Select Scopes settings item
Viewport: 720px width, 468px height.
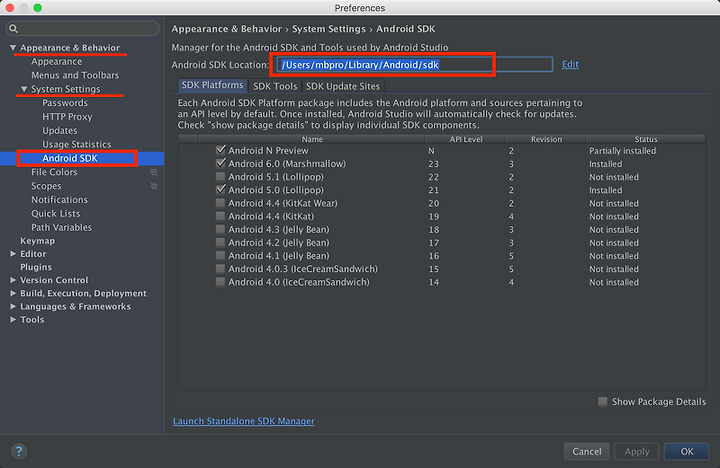pos(46,186)
